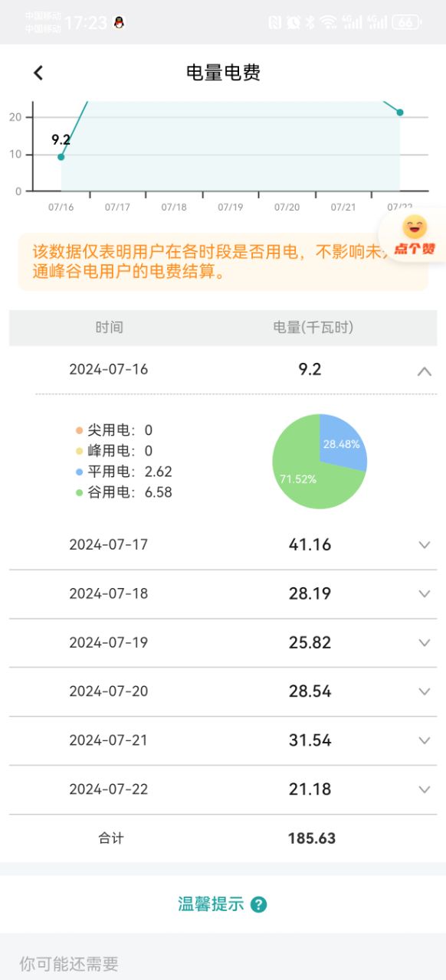The image size is (446, 980).
Task: Go back using the left arrow icon
Action: coord(38,73)
